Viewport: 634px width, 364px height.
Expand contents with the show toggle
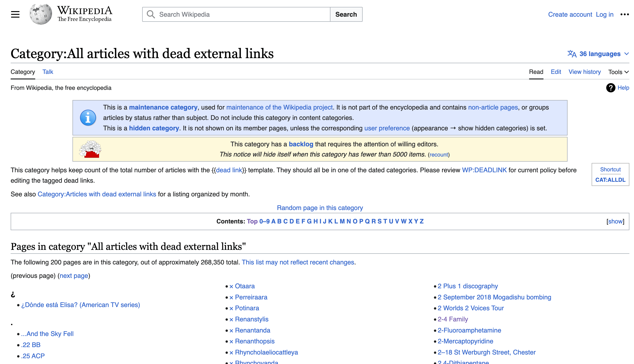click(615, 221)
